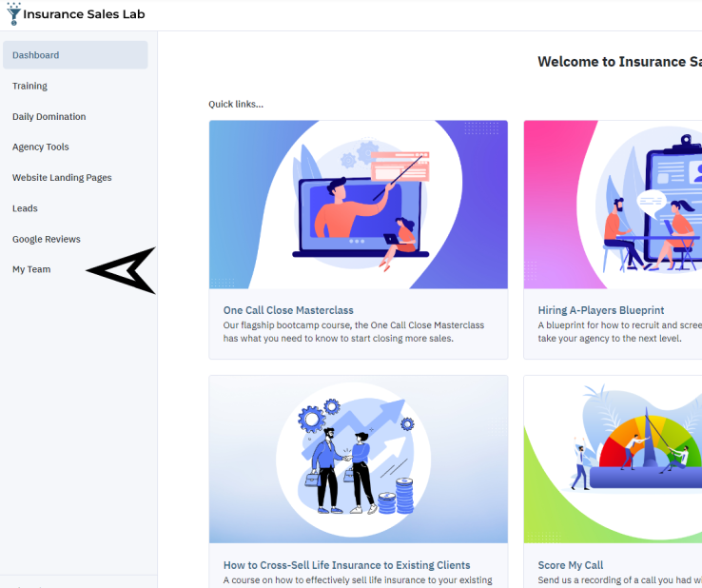
Task: Click the One Call Close Masterclass title link
Action: [x=288, y=310]
